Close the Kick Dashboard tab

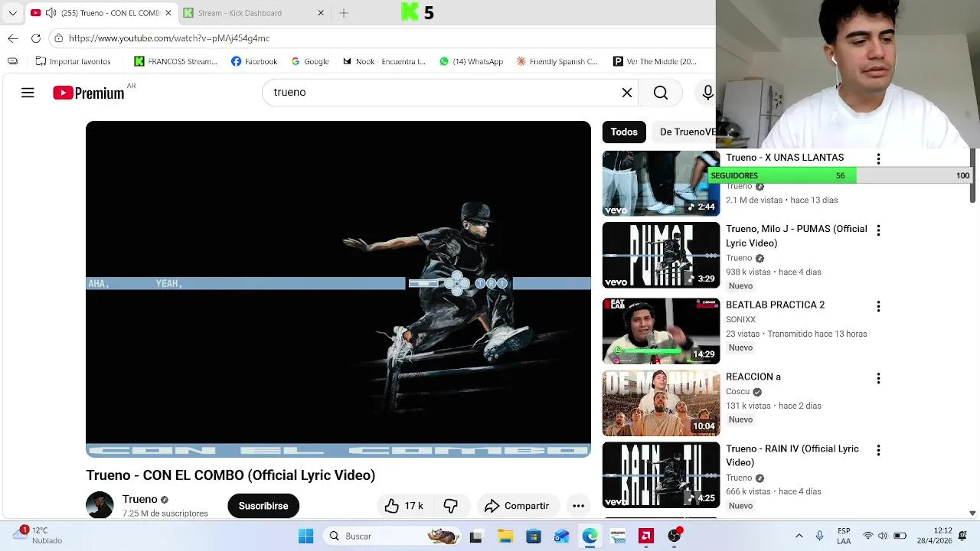321,13
